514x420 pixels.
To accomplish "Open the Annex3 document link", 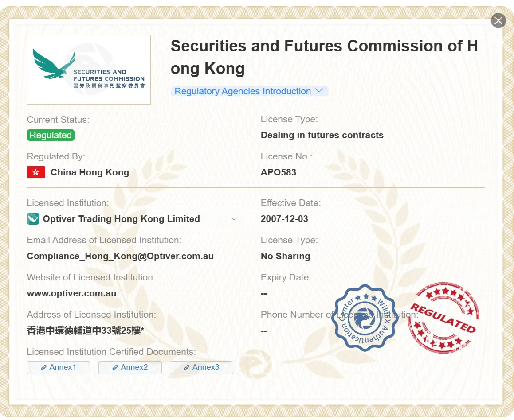I will 202,368.
